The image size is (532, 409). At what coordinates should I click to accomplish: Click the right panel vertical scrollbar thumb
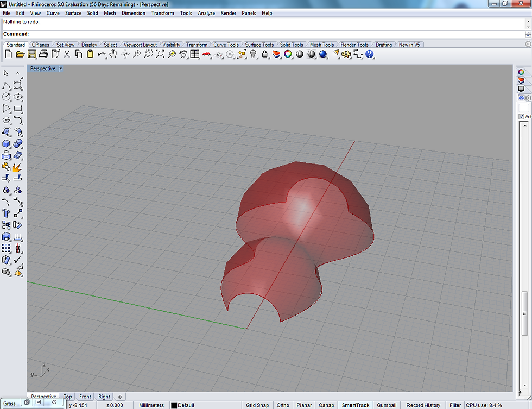tap(524, 313)
